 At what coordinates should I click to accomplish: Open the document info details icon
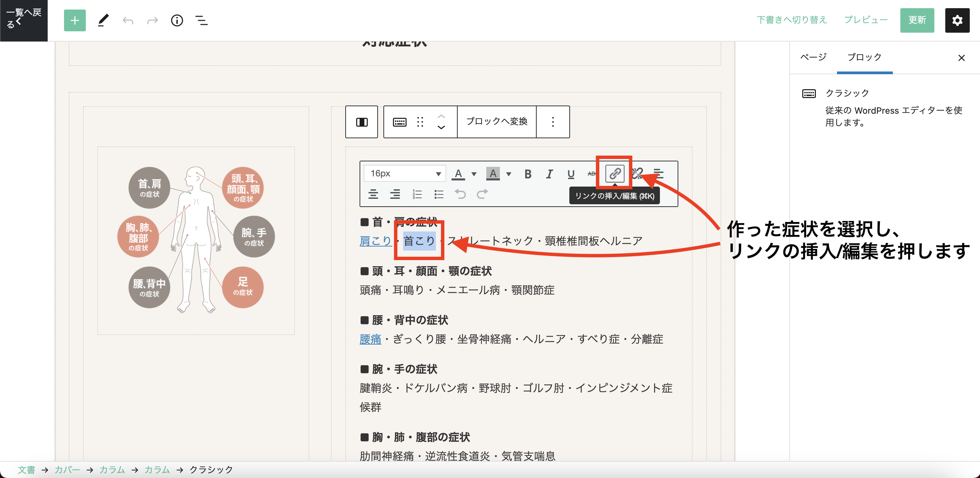click(177, 20)
